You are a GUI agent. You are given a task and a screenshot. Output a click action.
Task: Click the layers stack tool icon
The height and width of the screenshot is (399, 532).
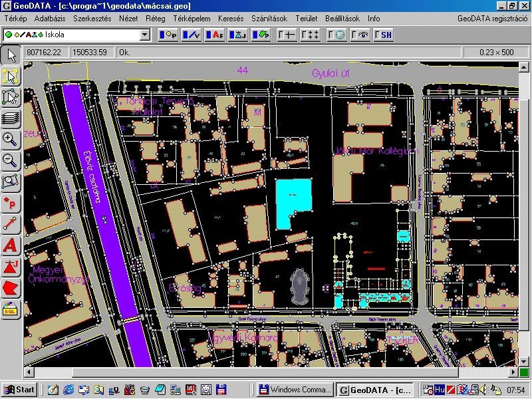[11, 118]
